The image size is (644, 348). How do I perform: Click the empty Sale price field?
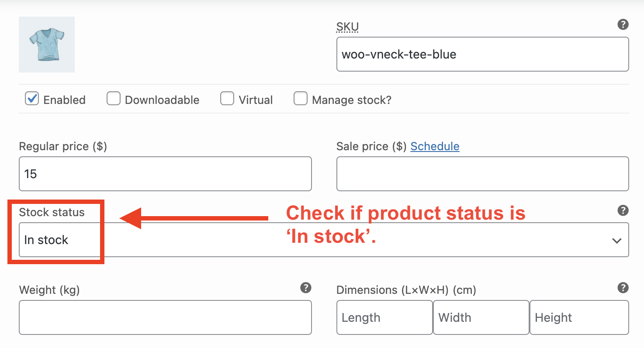coord(483,174)
